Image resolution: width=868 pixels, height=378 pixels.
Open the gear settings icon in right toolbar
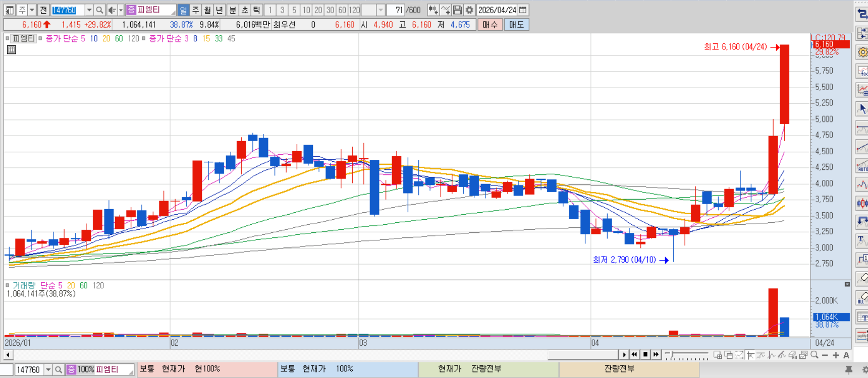click(x=862, y=52)
